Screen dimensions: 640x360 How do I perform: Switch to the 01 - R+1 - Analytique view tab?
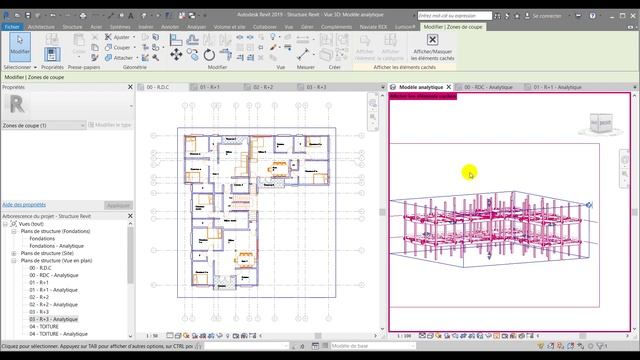[x=557, y=87]
